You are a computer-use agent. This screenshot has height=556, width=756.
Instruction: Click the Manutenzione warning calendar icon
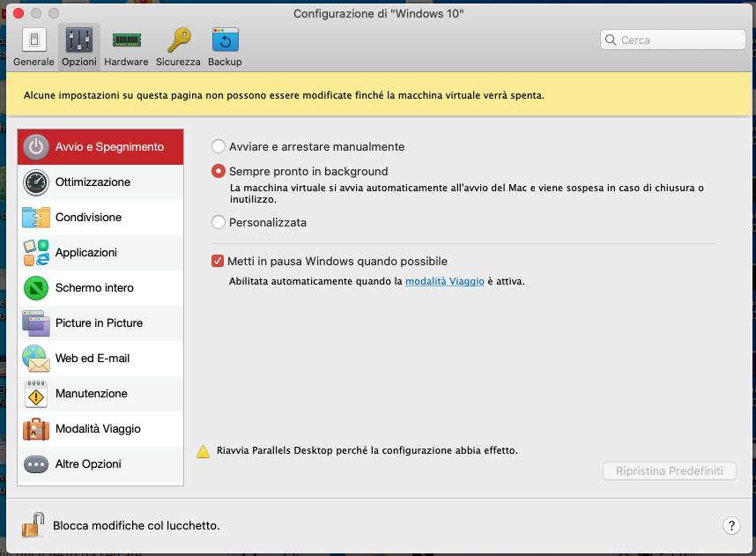(x=35, y=394)
